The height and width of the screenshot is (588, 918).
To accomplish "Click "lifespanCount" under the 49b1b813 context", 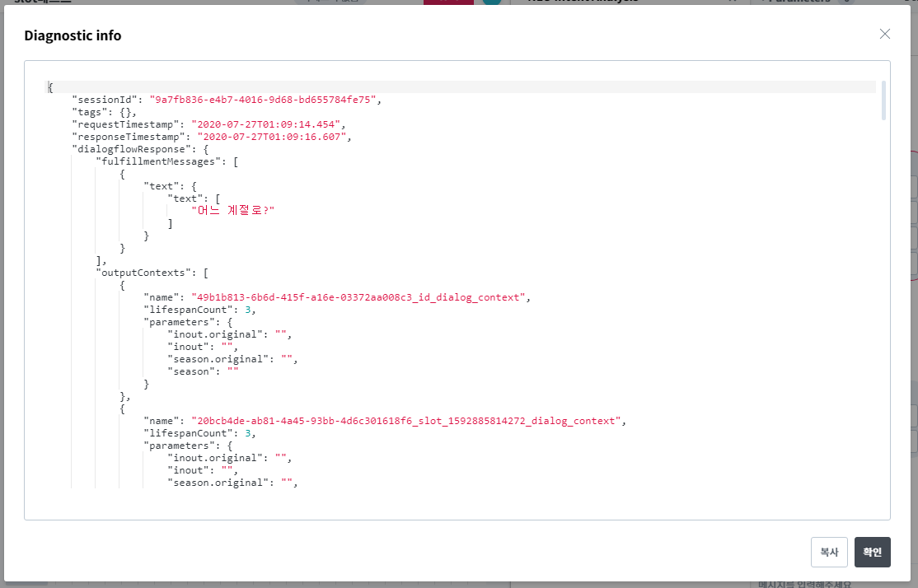I will (191, 310).
